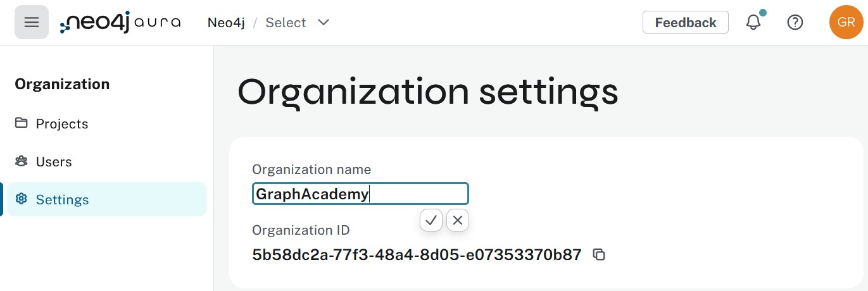Copy the Organization ID to clipboard

[x=599, y=255]
